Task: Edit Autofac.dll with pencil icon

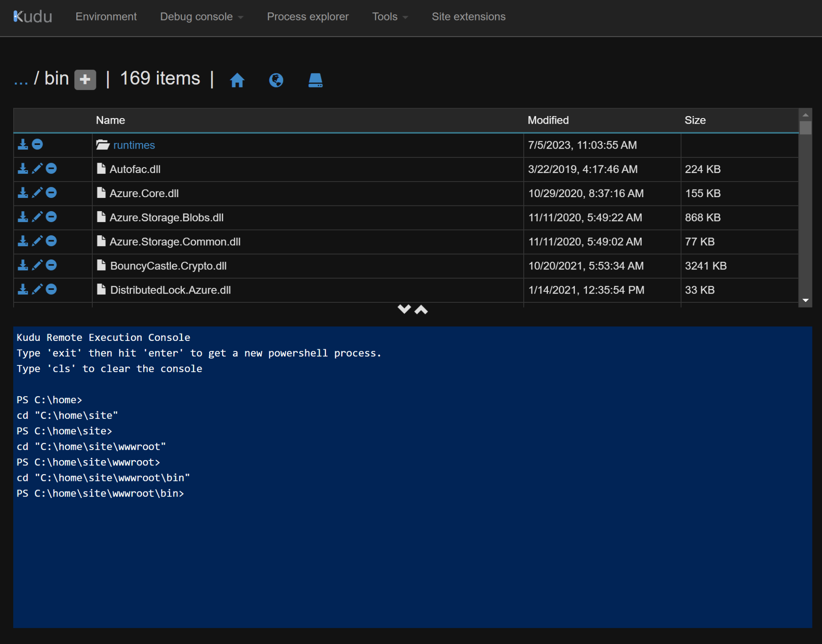Action: click(37, 169)
